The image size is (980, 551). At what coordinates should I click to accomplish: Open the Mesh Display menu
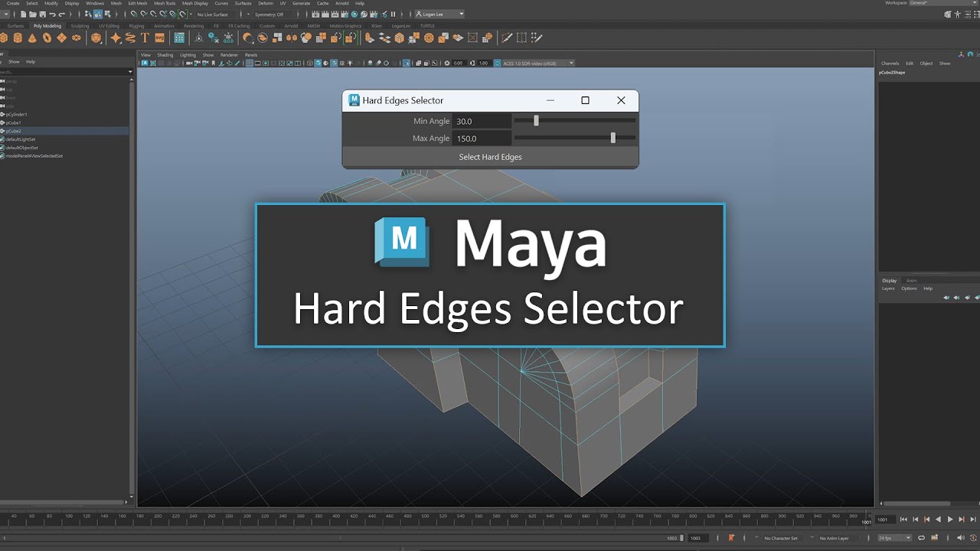click(195, 3)
